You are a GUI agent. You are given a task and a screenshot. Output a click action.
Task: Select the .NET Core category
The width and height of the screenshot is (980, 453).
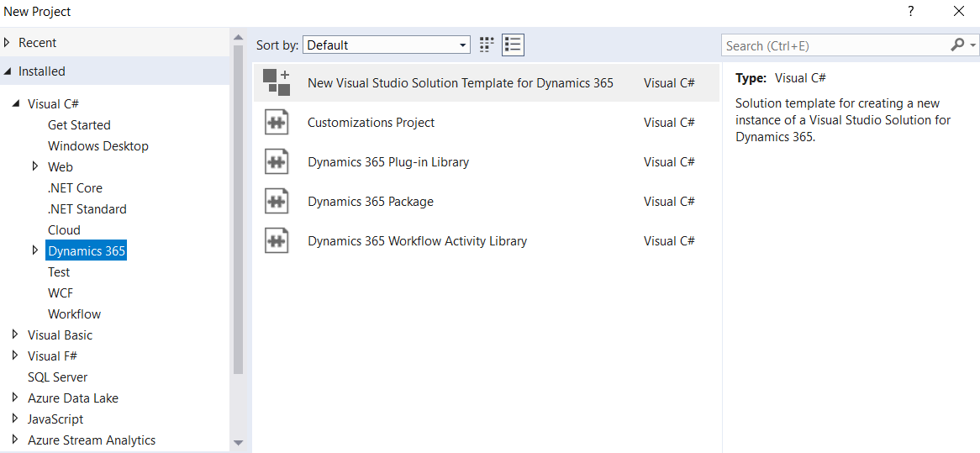[x=75, y=188]
